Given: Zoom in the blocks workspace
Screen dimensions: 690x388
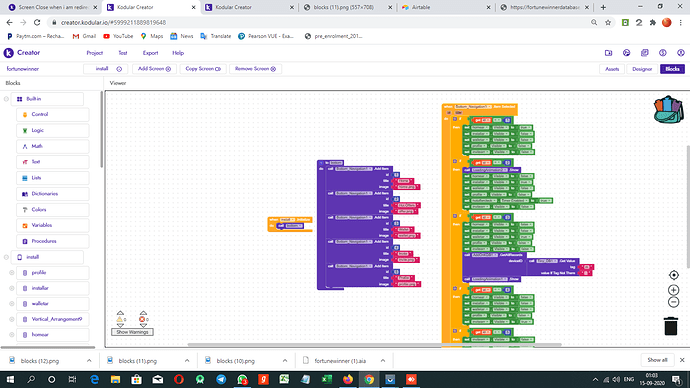Looking at the screenshot, I should coord(673,290).
